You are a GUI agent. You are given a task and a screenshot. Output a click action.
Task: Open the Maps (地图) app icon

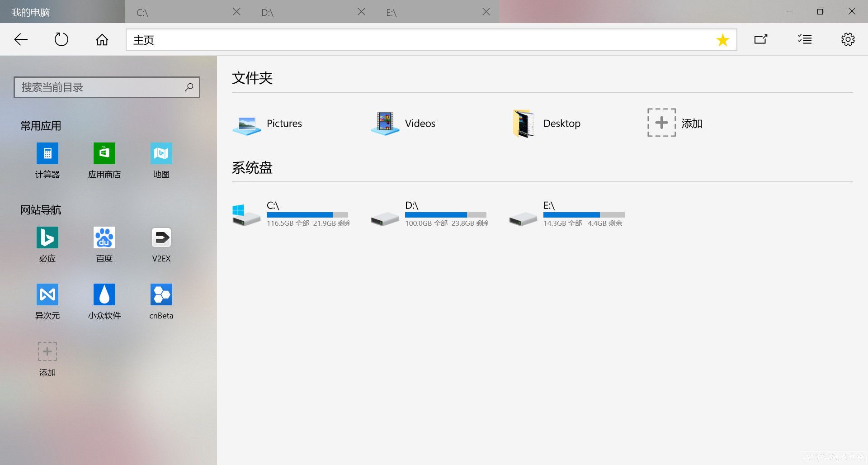click(161, 154)
